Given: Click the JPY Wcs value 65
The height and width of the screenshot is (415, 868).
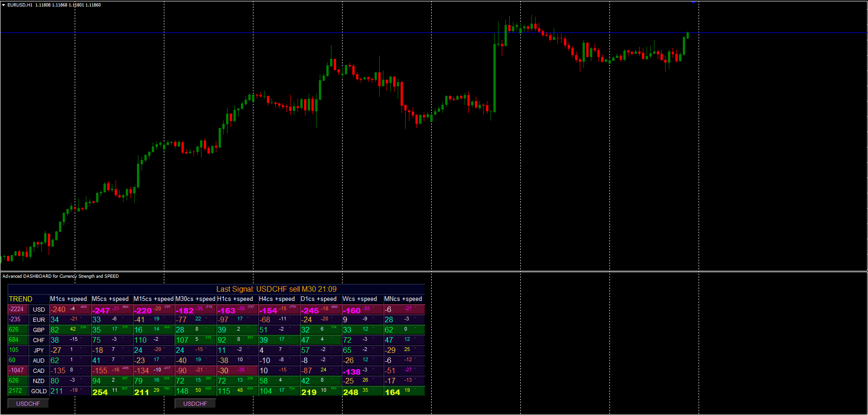Looking at the screenshot, I should click(347, 351).
